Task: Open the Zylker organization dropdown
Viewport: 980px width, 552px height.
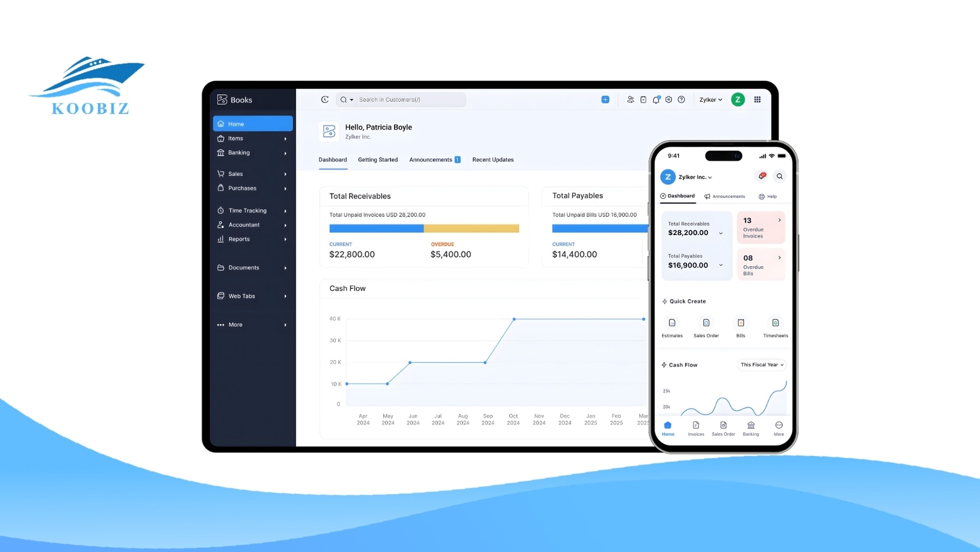Action: coord(710,100)
